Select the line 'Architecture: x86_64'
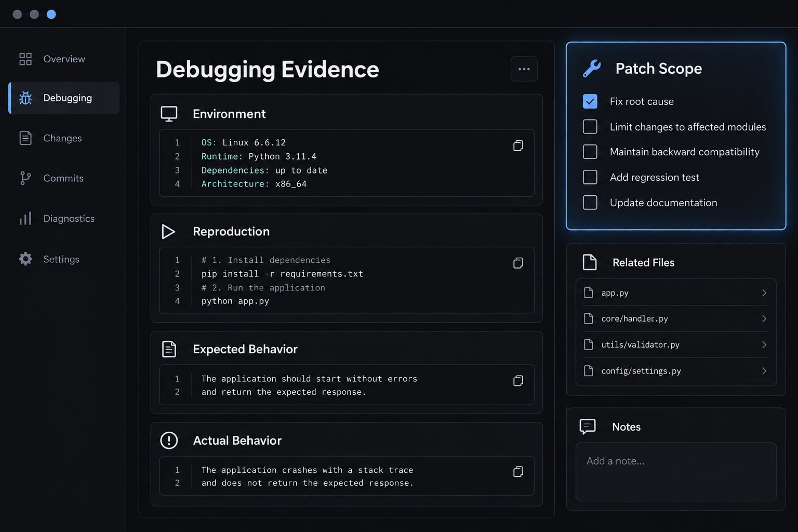The image size is (798, 532). tap(254, 184)
